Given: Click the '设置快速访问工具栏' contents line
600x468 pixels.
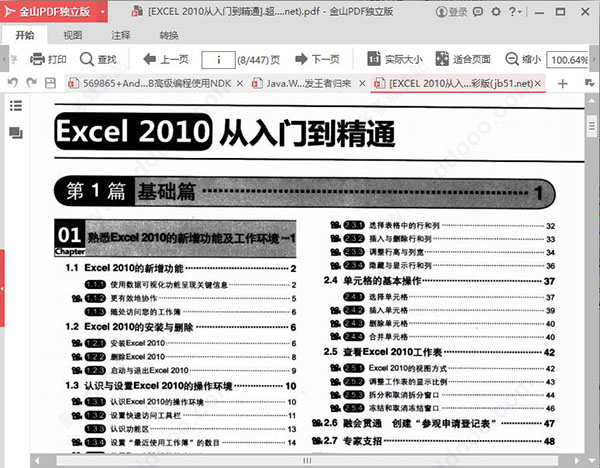Looking at the screenshot, I should 184,415.
